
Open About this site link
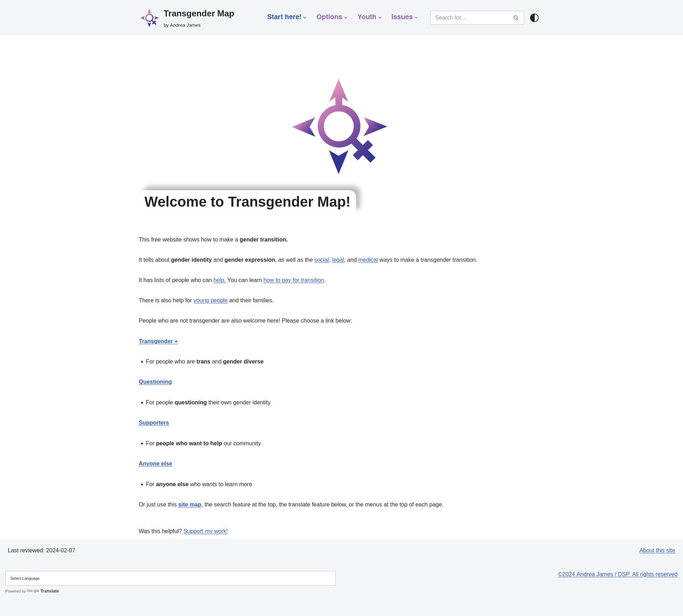[657, 551]
